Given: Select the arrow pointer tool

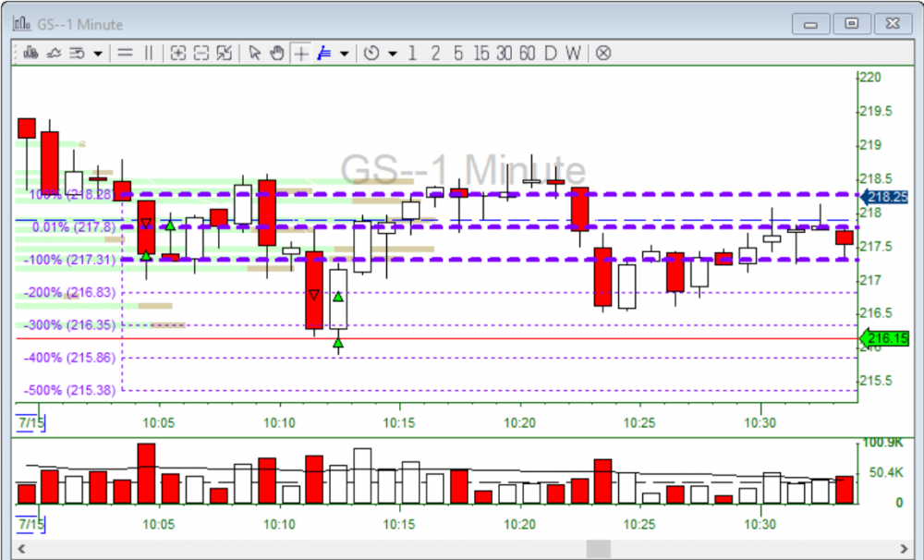Looking at the screenshot, I should pyautogui.click(x=255, y=54).
